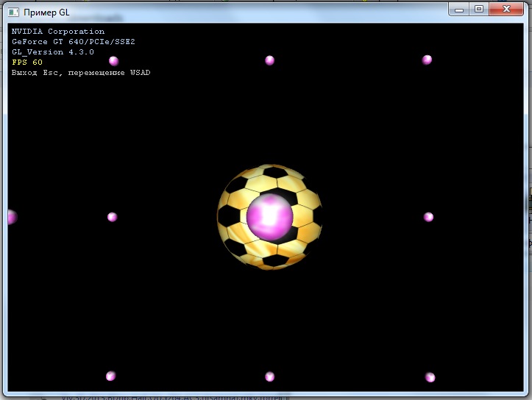
Task: Click the window icon in the title bar
Action: [13, 12]
